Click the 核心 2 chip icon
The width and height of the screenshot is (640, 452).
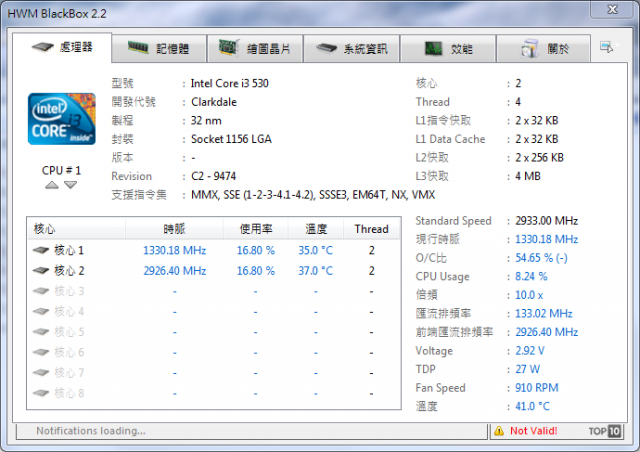click(x=41, y=270)
